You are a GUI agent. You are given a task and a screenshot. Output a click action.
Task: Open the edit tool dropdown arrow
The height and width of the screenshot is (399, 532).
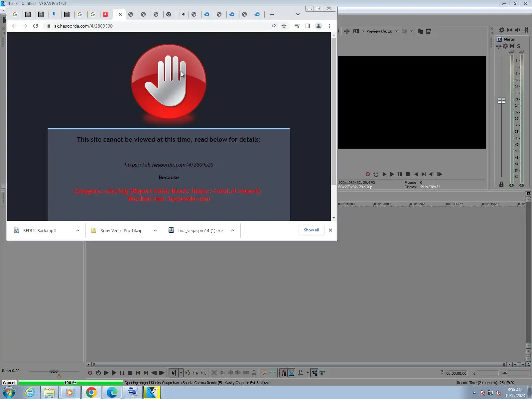click(x=181, y=373)
